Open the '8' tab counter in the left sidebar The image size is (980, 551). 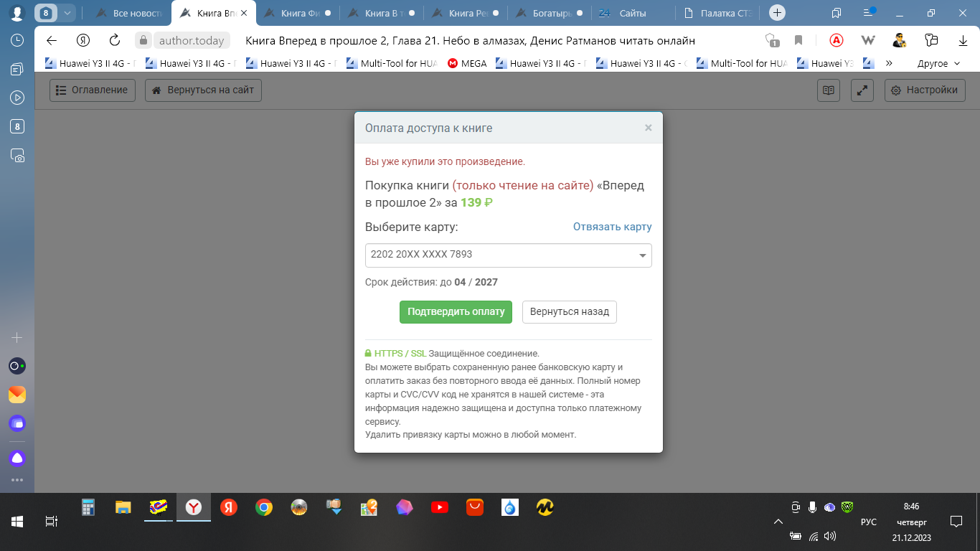[x=17, y=126]
